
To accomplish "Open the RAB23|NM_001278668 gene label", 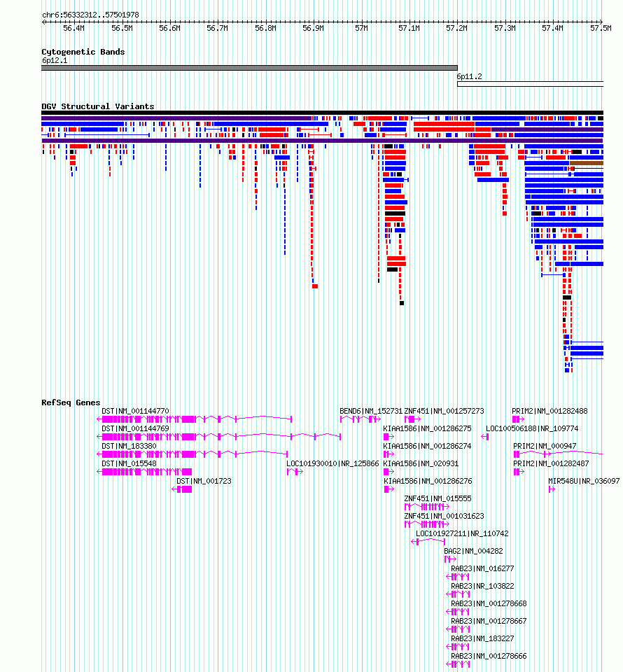I will (489, 604).
